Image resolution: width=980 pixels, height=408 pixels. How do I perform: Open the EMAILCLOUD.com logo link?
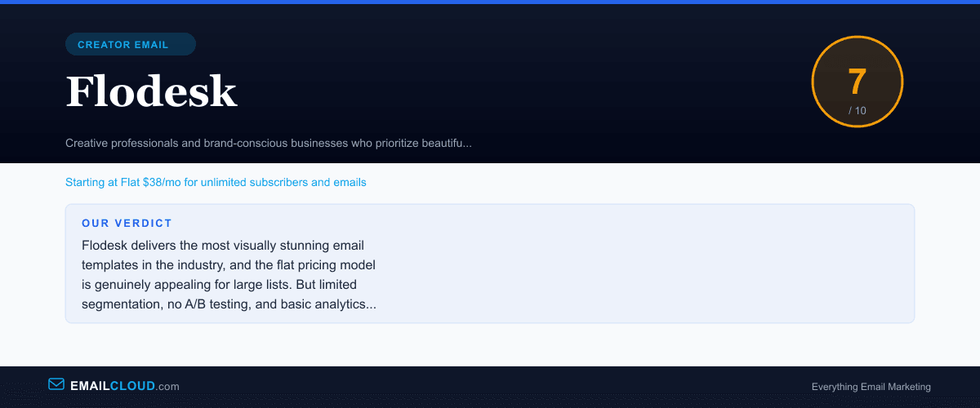[x=114, y=386]
